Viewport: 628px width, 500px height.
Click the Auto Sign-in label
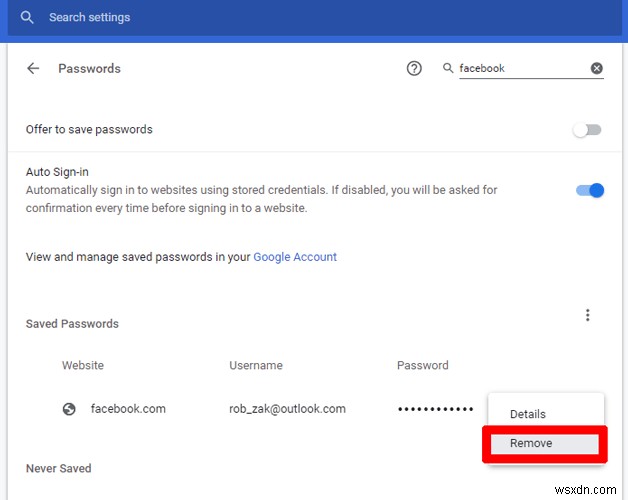coord(57,172)
